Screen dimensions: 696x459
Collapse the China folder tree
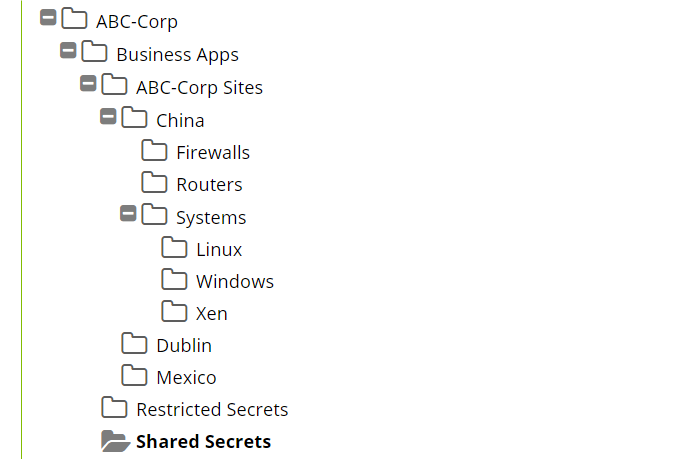(108, 116)
